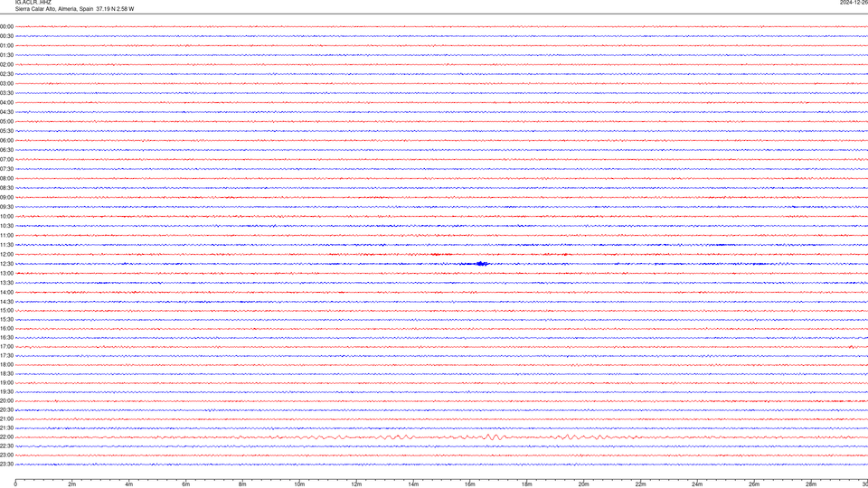Select the 08:30 trace time label
The width and height of the screenshot is (868, 488).
pos(6,188)
